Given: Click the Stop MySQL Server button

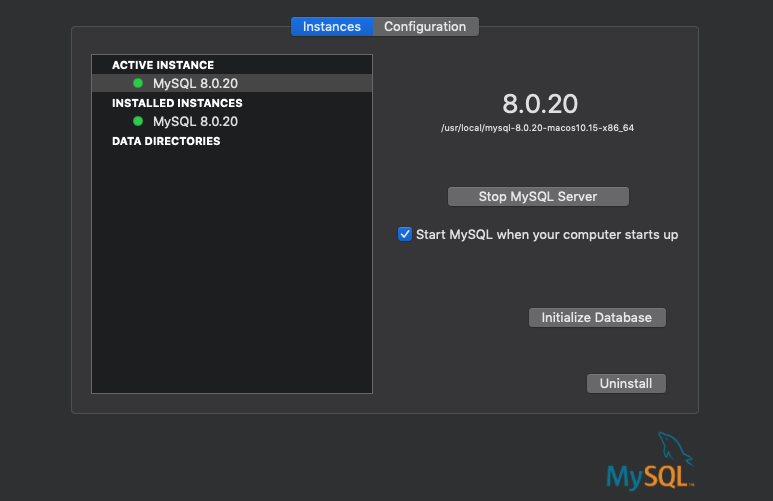Looking at the screenshot, I should (538, 196).
